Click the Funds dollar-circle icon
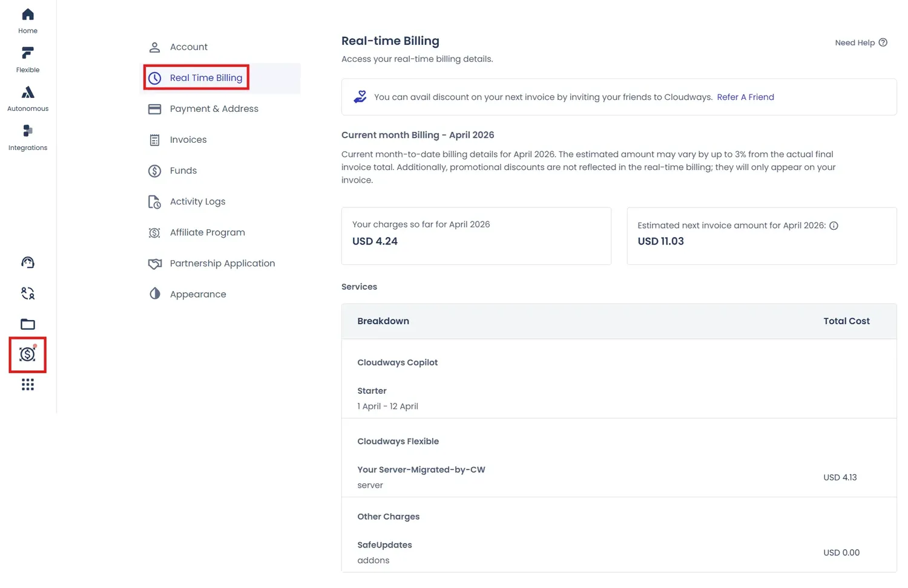 [155, 171]
